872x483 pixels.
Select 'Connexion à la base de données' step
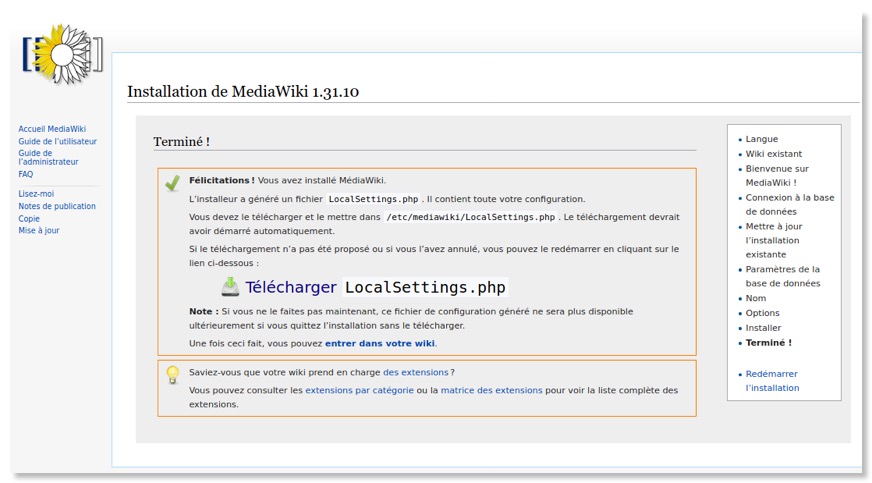pos(790,204)
